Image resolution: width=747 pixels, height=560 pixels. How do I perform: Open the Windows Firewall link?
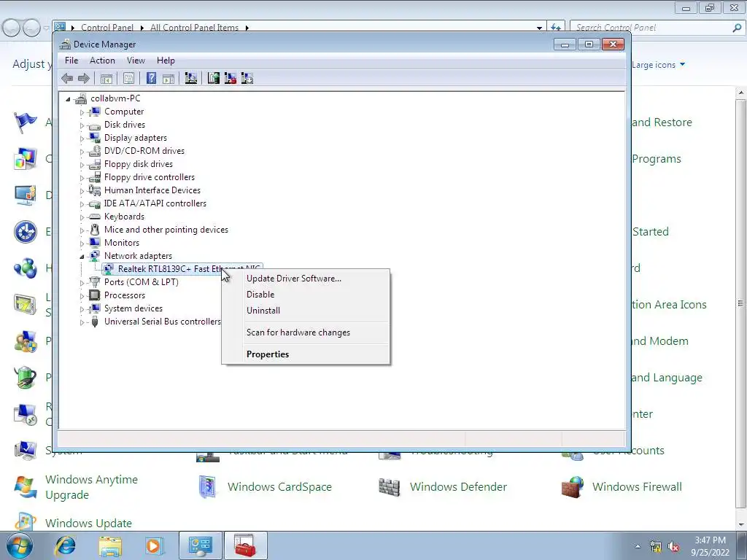click(637, 486)
